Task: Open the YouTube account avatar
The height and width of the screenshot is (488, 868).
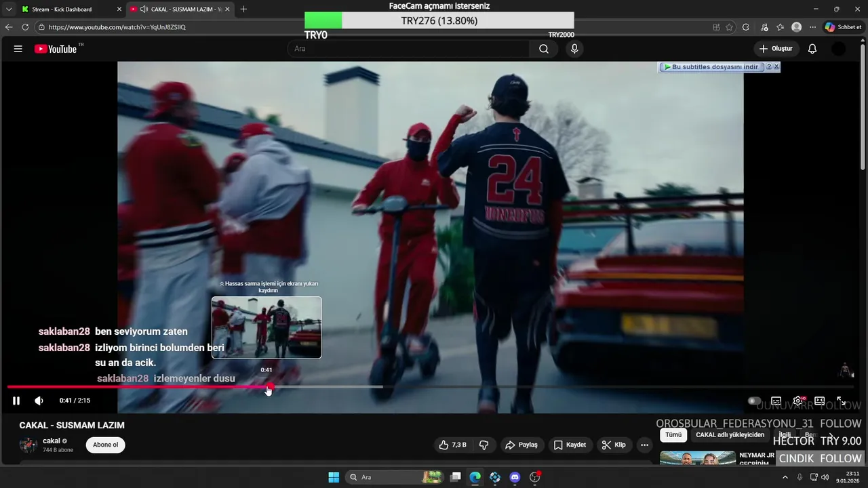Action: [x=839, y=49]
